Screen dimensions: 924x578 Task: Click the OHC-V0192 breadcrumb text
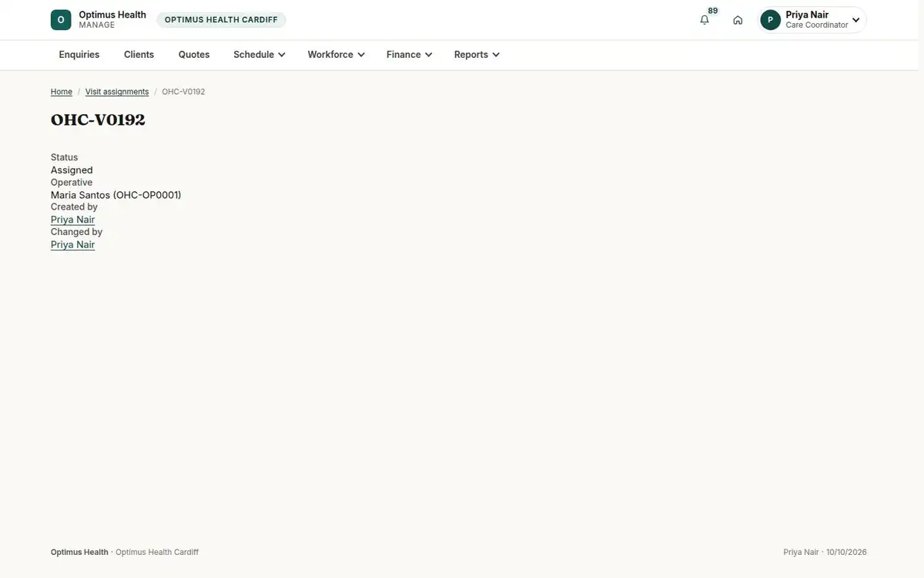point(183,92)
